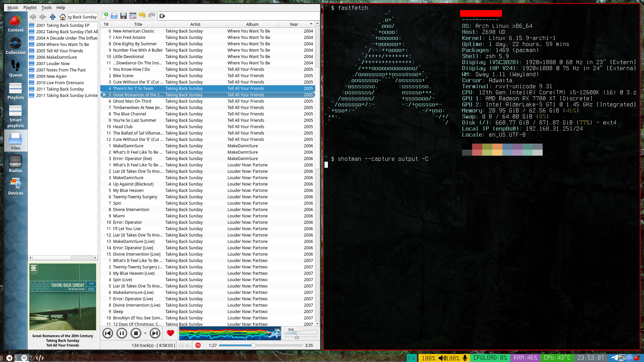Open the column header sort dropdown arrow
The width and height of the screenshot is (644, 362).
point(311,24)
